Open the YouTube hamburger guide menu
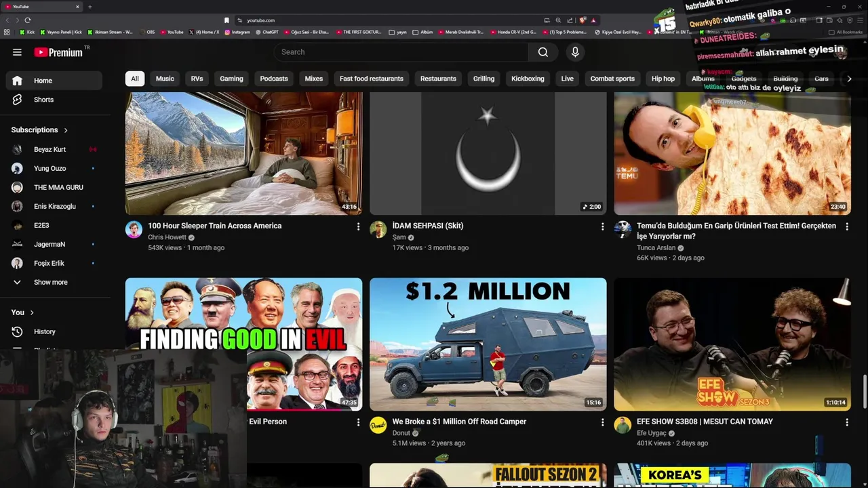 click(x=17, y=52)
